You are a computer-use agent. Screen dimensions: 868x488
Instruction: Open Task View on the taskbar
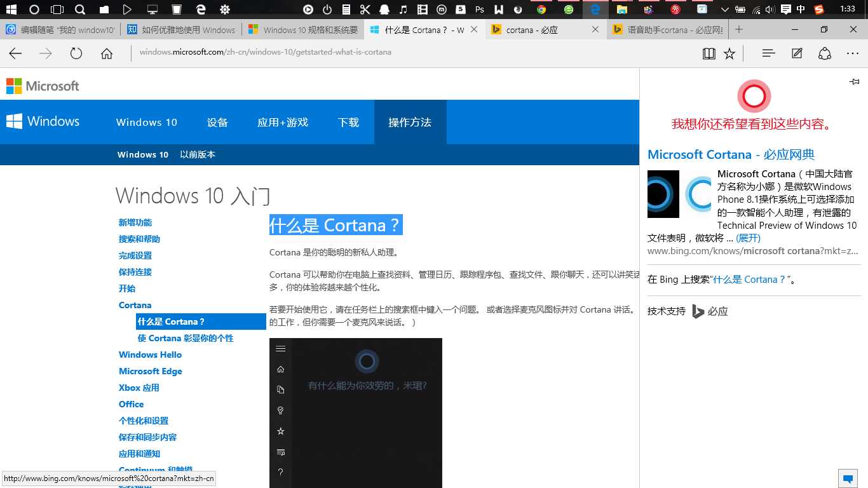coord(57,10)
